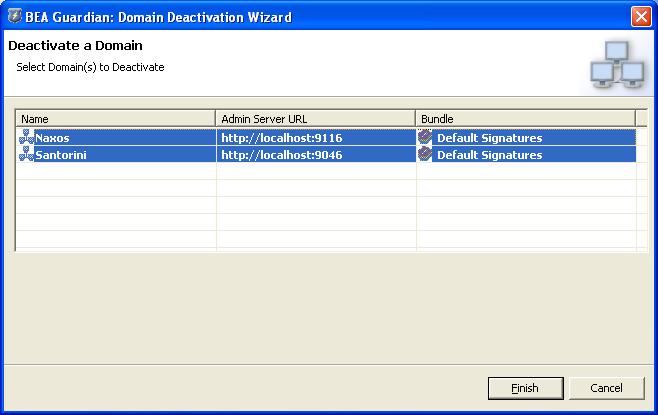Viewport: 658px width, 415px height.
Task: Click the Finish button
Action: 525,388
